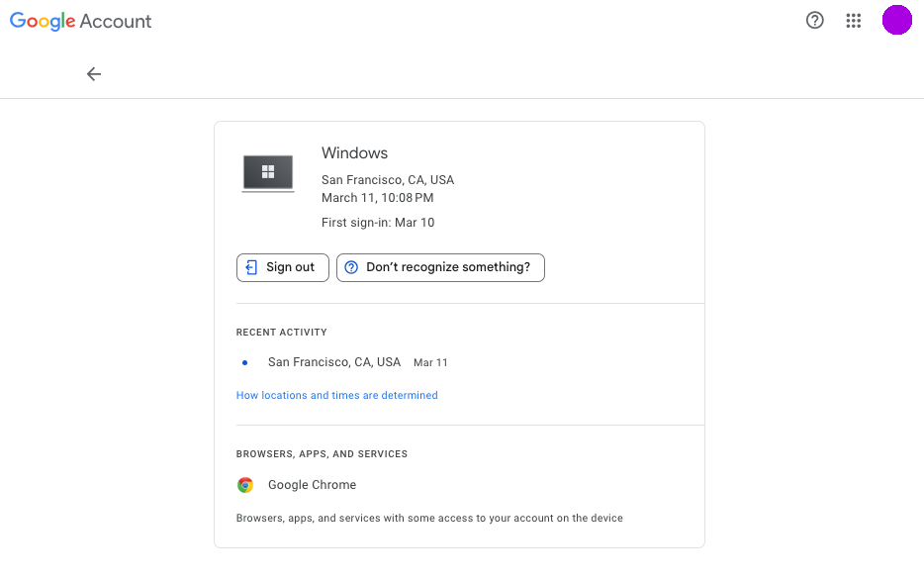924x582 pixels.
Task: Click the "First sign-in: Mar 10" text
Action: [x=378, y=223]
